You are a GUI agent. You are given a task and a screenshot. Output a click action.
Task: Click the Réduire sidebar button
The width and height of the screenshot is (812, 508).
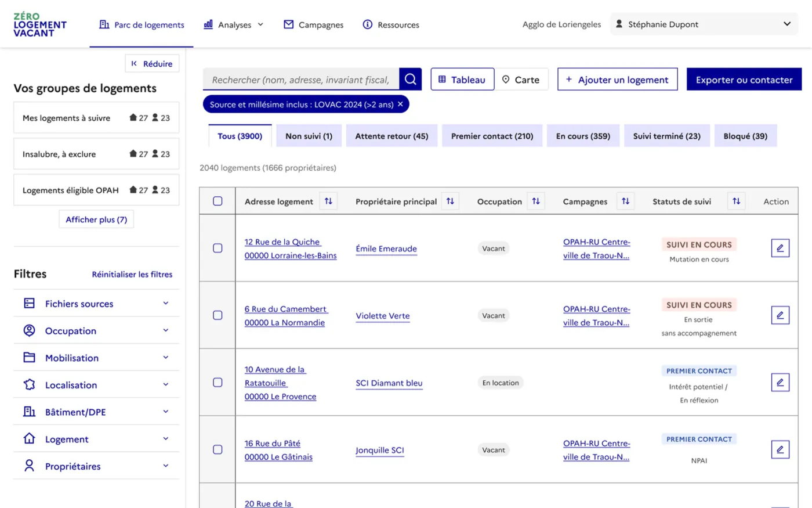[152, 63]
